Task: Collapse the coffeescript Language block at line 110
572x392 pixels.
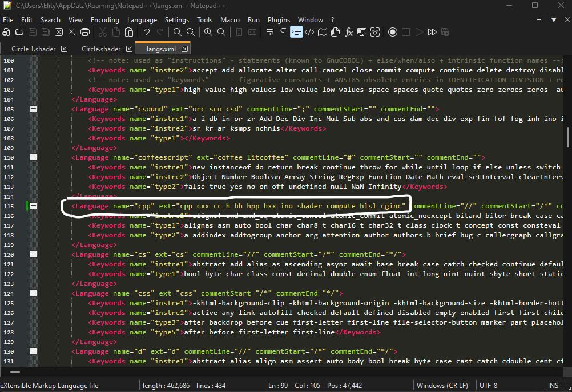Action: coord(33,157)
